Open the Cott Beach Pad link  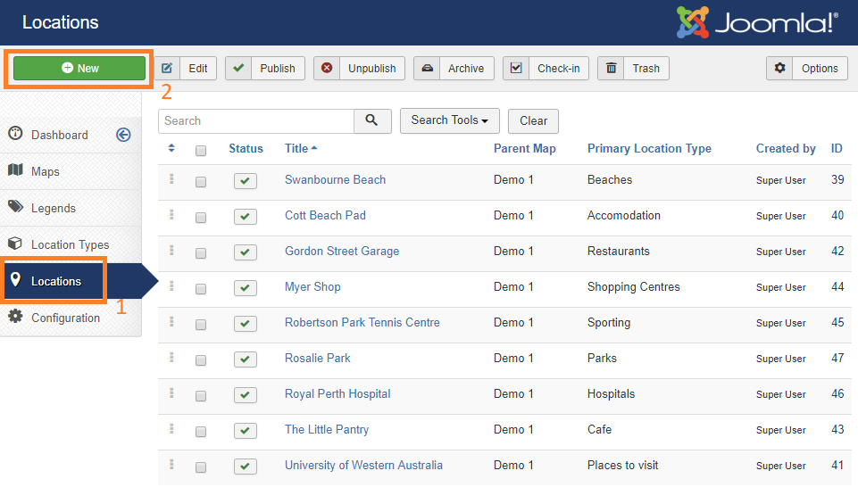(325, 215)
